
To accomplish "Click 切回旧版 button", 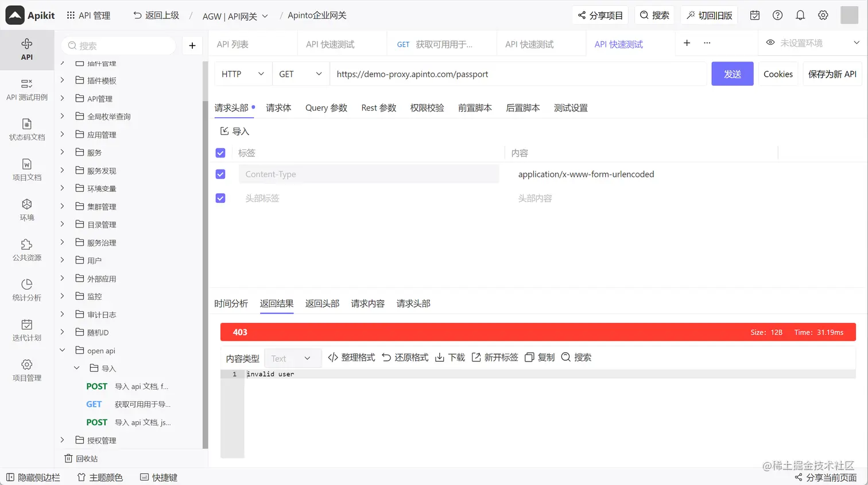I will click(x=710, y=16).
